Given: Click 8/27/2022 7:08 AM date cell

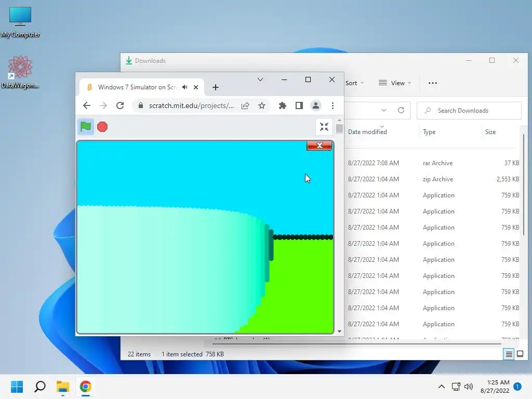Looking at the screenshot, I should point(373,163).
